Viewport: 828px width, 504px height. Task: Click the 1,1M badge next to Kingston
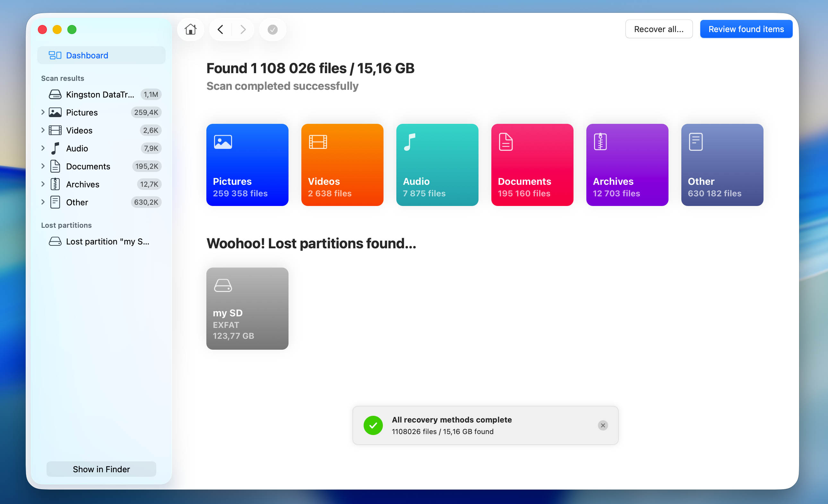point(151,94)
